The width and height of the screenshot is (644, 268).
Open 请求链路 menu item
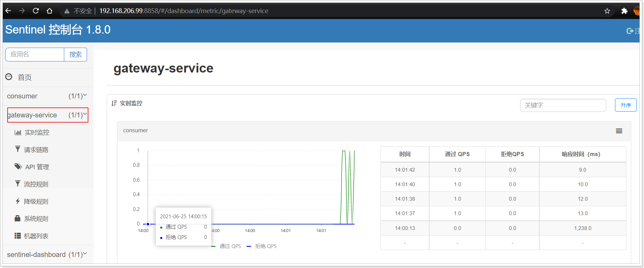coord(36,150)
